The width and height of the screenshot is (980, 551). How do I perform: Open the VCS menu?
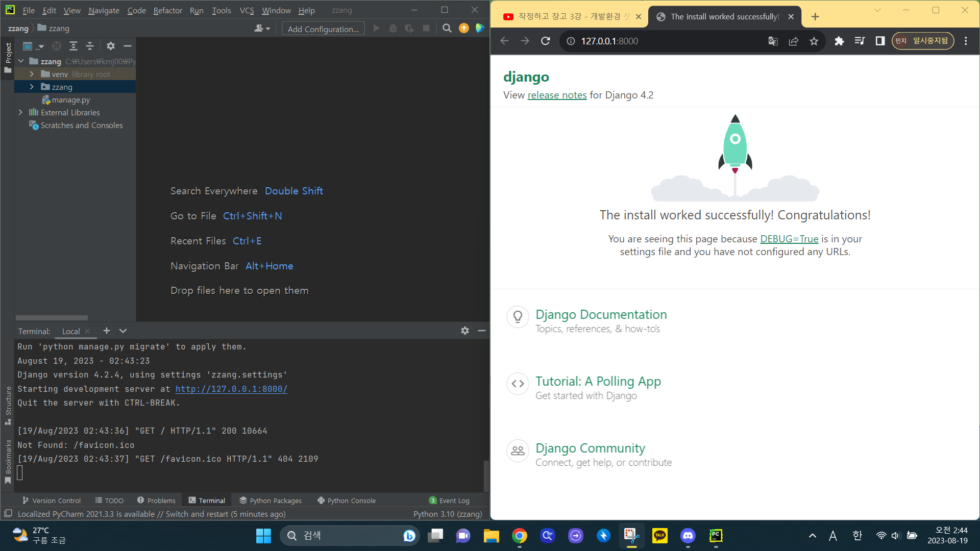[x=247, y=10]
